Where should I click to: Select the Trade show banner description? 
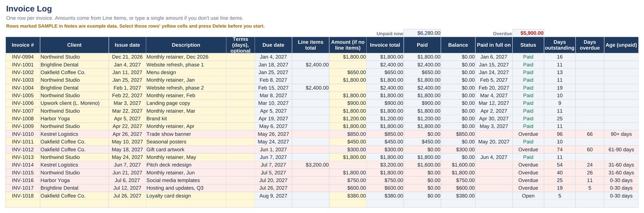coord(186,134)
